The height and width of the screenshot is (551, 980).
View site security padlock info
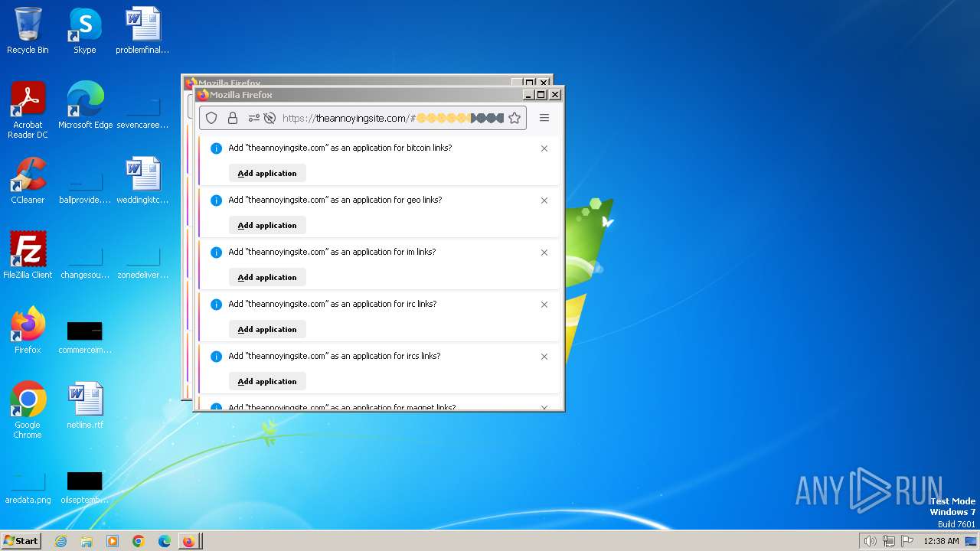point(233,118)
